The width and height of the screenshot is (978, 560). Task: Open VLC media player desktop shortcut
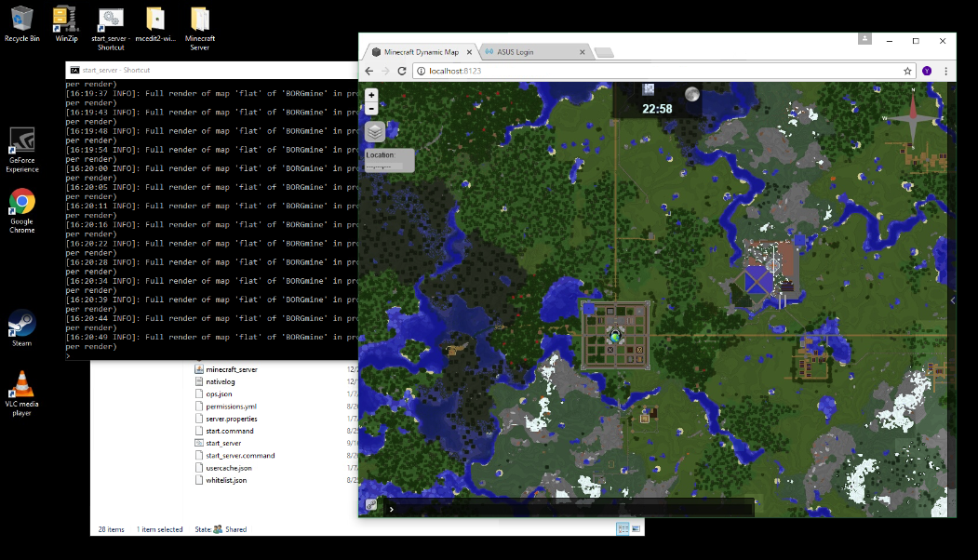(x=21, y=393)
